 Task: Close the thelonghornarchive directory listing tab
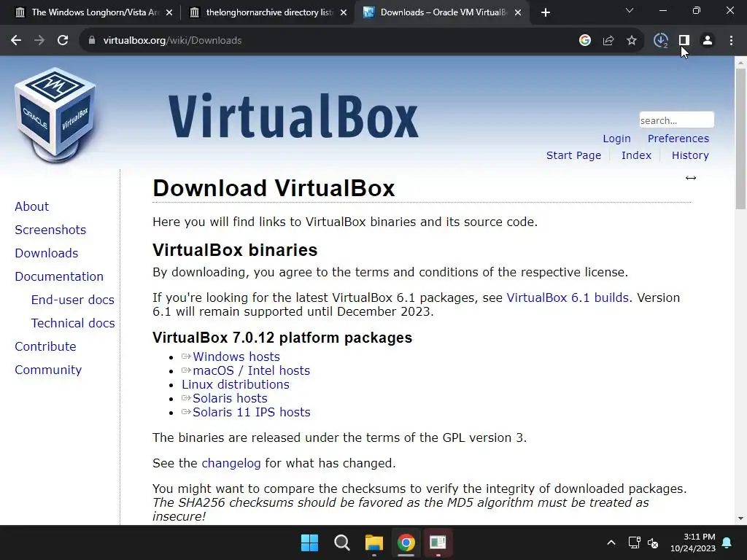point(344,12)
